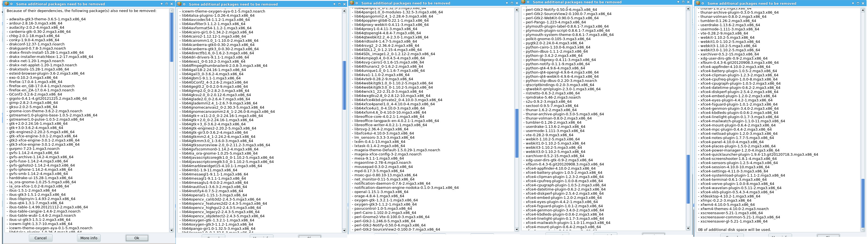868x244 pixels.
Task: Click 'Because of their dependencies' heading line
Action: click(81, 11)
